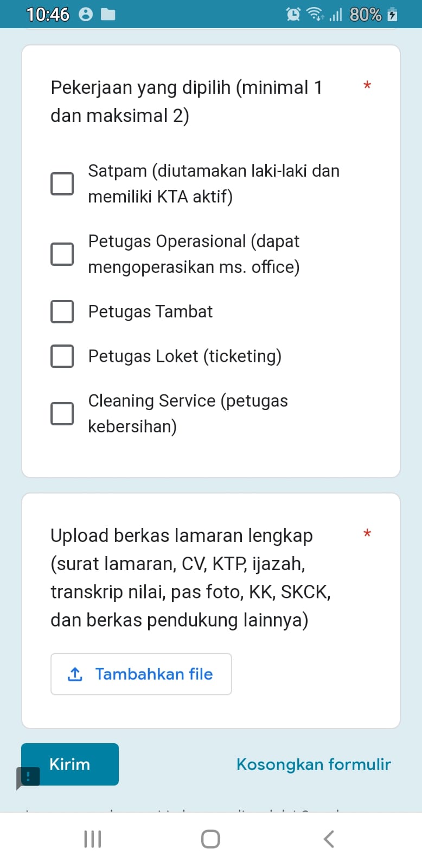This screenshot has width=422, height=868.
Task: Select the Petugas Operasional checkbox
Action: click(62, 254)
